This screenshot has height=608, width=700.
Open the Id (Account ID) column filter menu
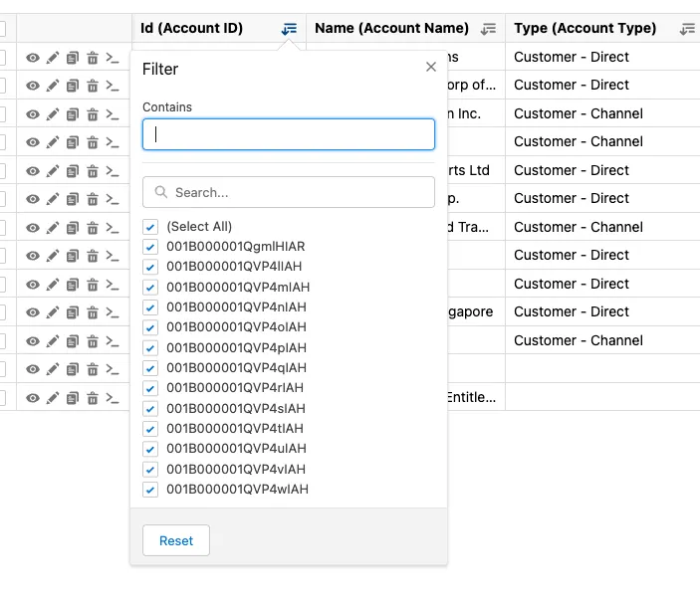click(x=289, y=29)
